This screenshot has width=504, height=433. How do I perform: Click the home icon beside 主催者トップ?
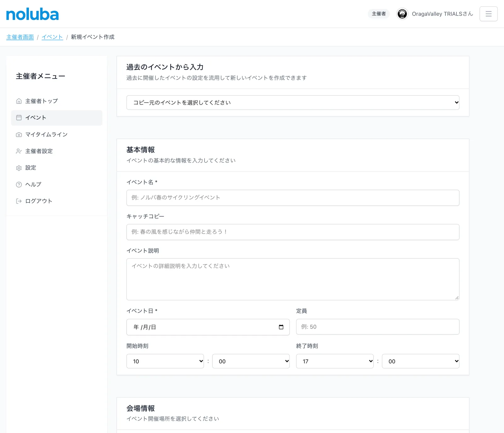point(19,101)
